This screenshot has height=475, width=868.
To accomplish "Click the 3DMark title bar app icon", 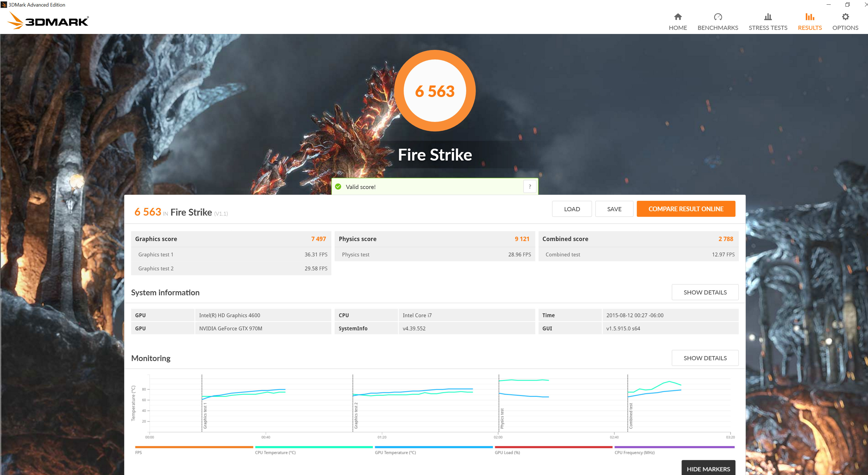I will 4,5.
